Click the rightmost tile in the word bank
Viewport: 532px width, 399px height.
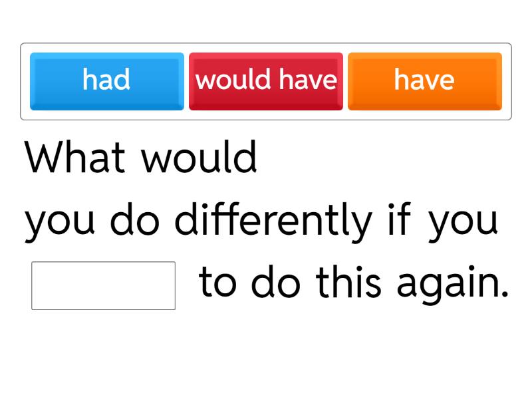point(424,80)
